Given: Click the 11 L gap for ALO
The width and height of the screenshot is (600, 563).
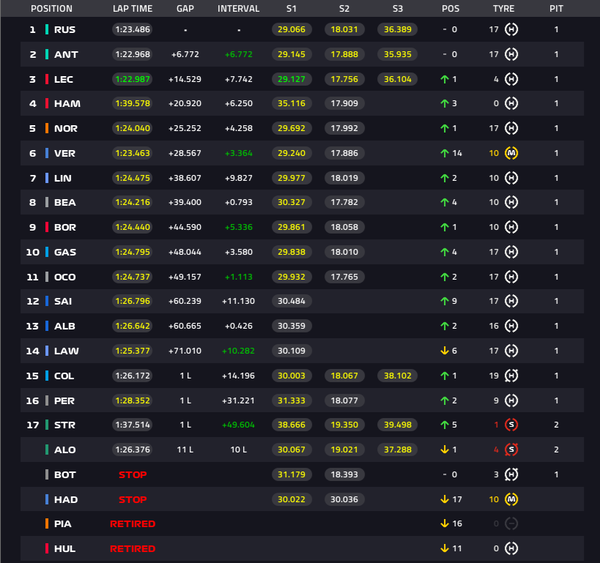Looking at the screenshot, I should [x=185, y=450].
